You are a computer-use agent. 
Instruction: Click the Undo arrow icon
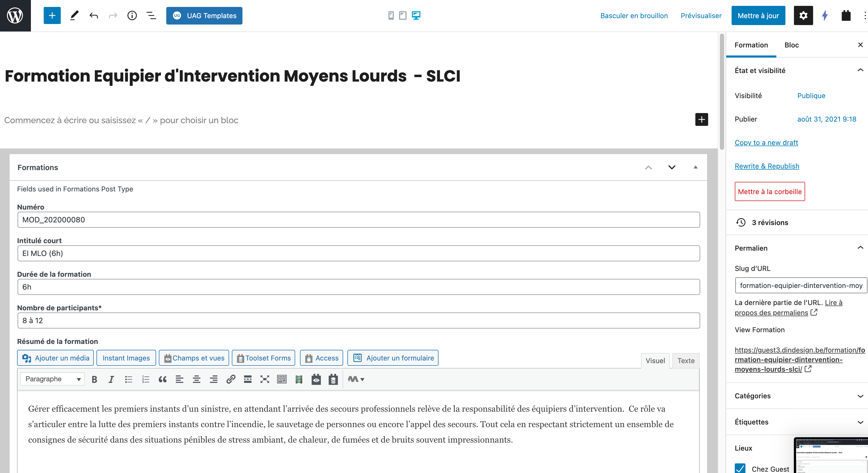click(94, 15)
